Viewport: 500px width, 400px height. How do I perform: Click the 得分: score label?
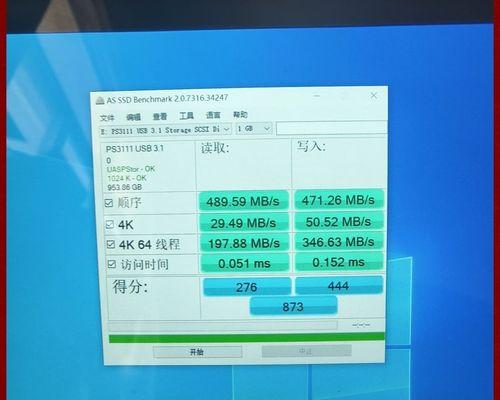pos(130,287)
